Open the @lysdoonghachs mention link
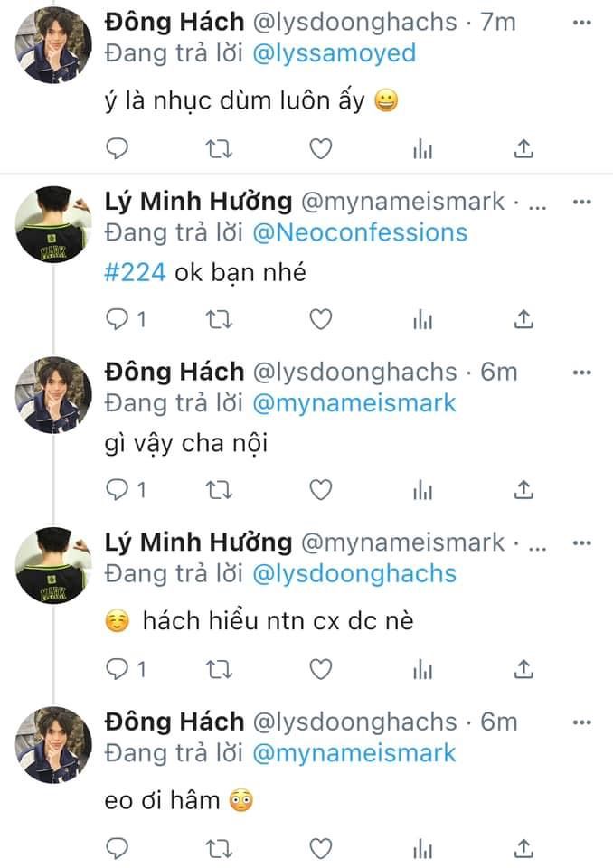This screenshot has height=868, width=613. [x=354, y=573]
